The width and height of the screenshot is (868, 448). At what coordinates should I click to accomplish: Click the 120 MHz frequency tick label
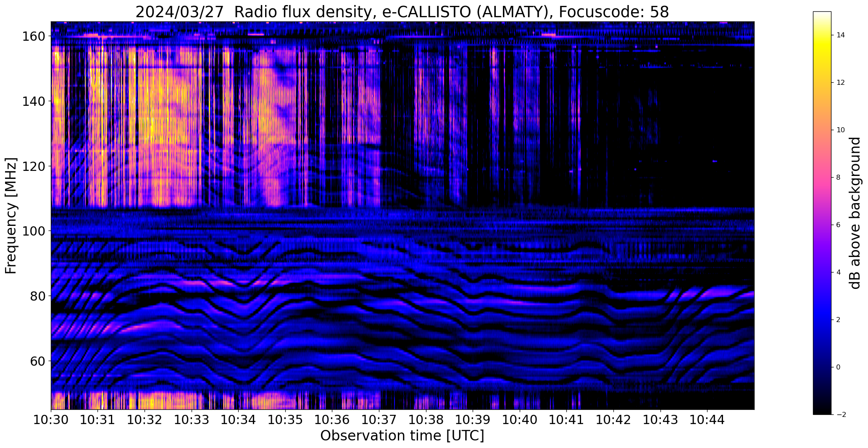pos(33,166)
